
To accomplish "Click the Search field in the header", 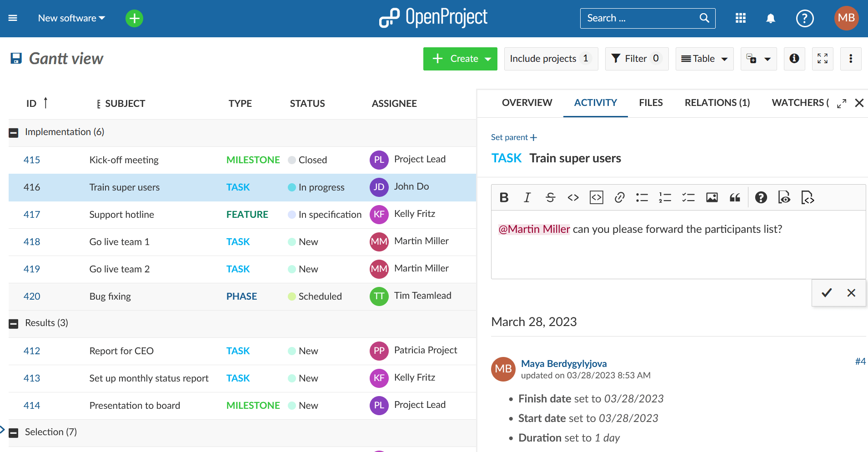I will [641, 18].
